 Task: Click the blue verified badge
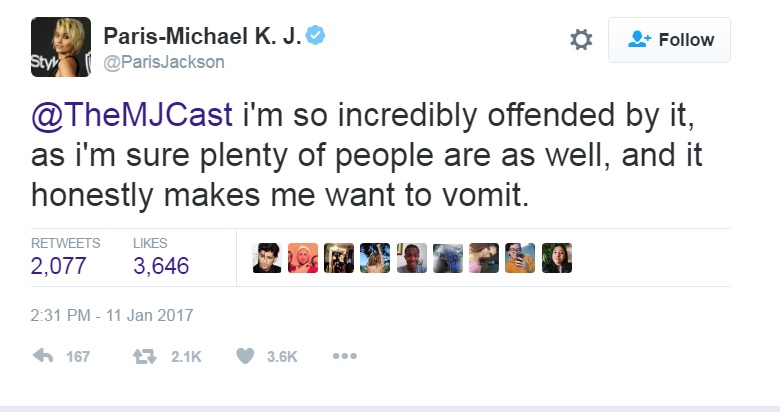[316, 37]
